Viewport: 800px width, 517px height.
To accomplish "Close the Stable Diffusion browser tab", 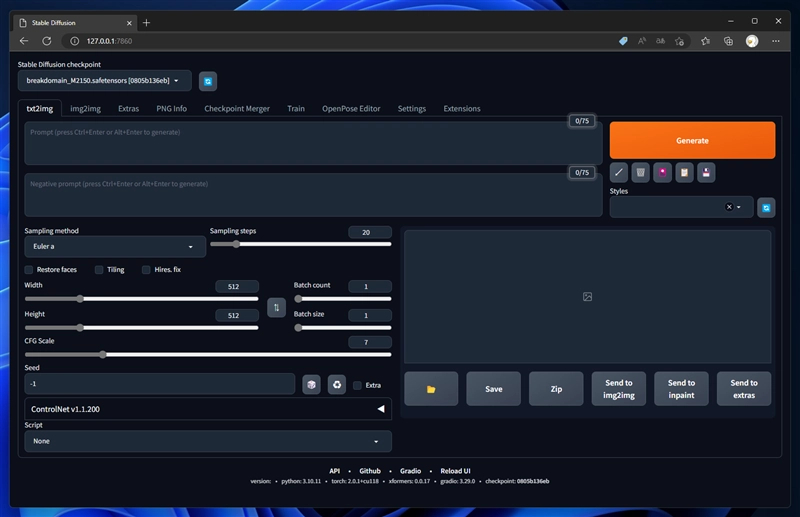I will [129, 23].
